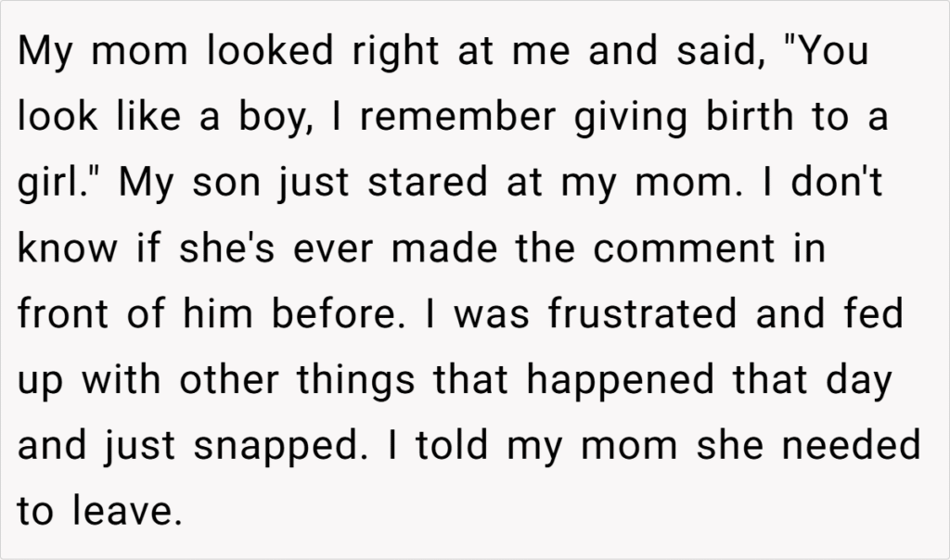The width and height of the screenshot is (950, 560).
Task: Click the words "giving birth"
Action: 684,117
